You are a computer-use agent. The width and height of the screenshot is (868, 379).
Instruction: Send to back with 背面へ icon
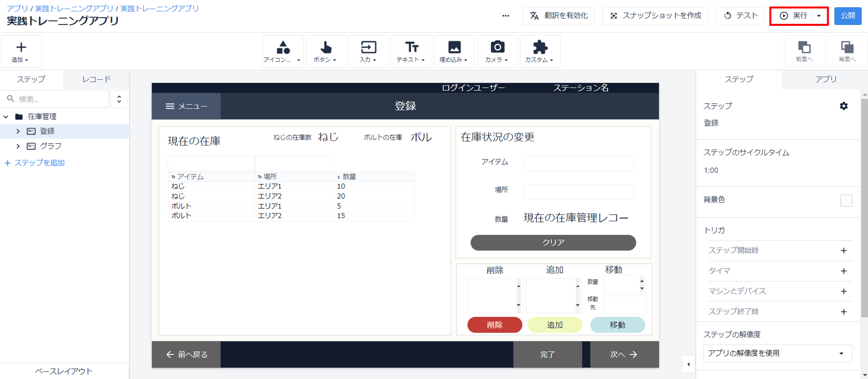[x=847, y=51]
